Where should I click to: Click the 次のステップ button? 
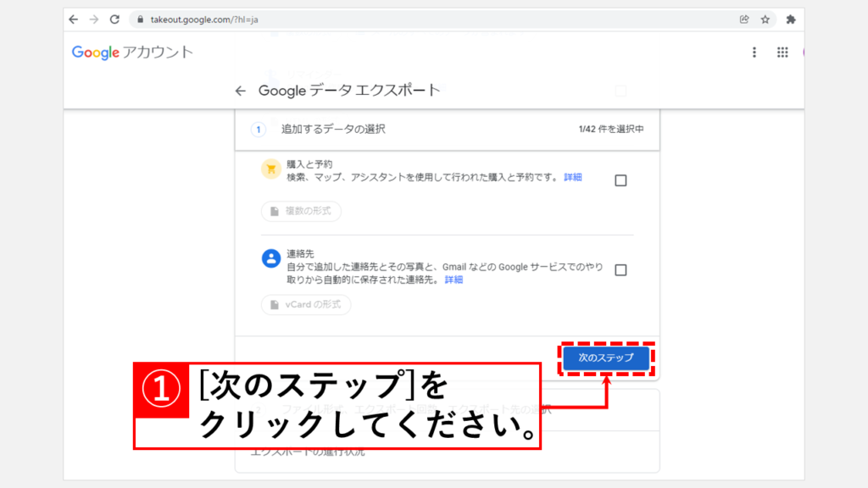point(606,358)
